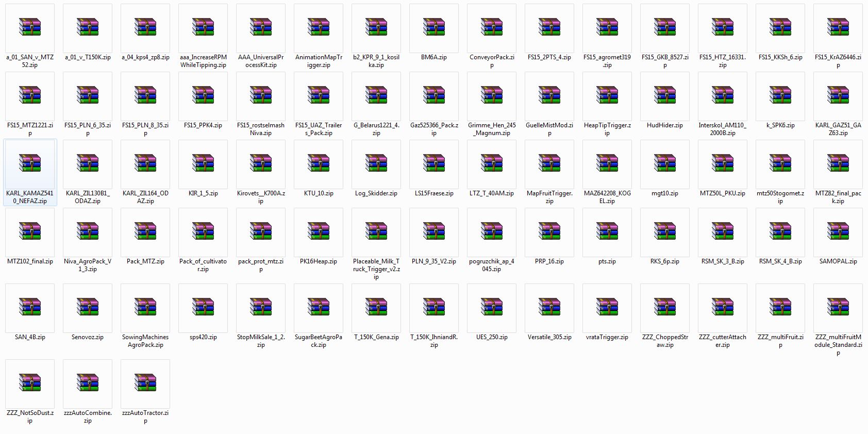This screenshot has width=868, height=434.
Task: Click the FS15_KKSh_6.zip file name
Action: 780,57
